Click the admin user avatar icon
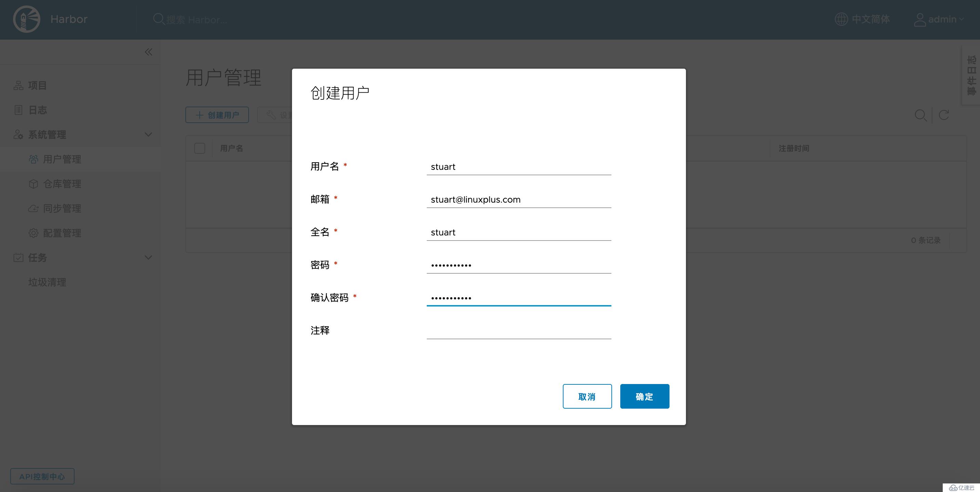980x492 pixels. tap(919, 19)
